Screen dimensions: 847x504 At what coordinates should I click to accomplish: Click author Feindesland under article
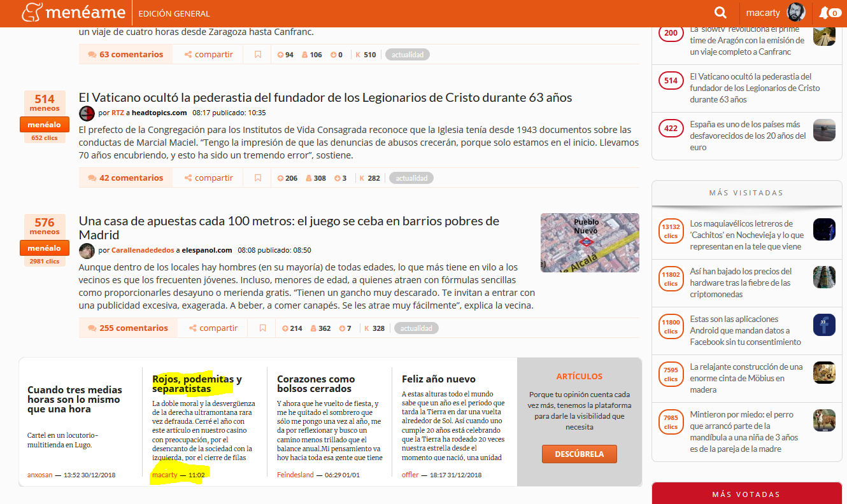(295, 475)
